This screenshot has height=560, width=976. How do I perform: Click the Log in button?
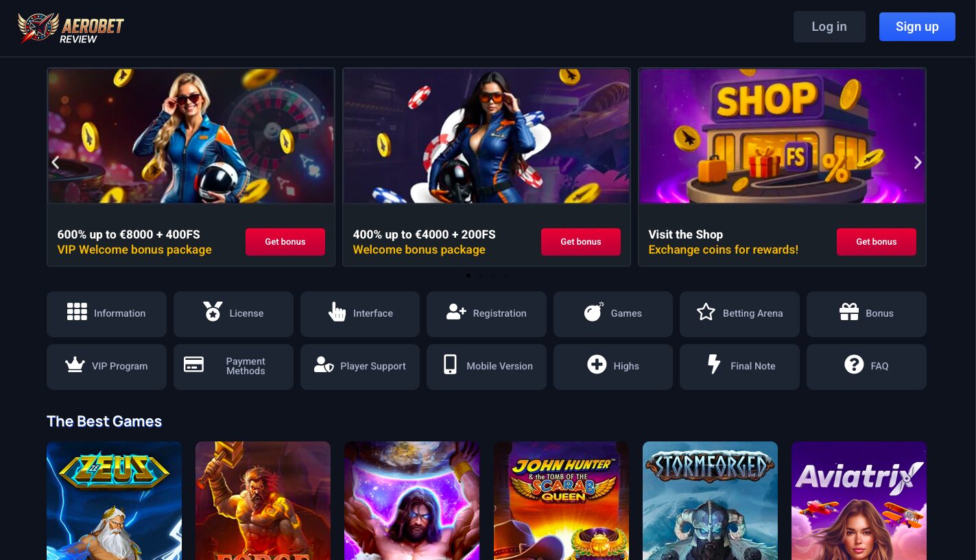(x=829, y=27)
